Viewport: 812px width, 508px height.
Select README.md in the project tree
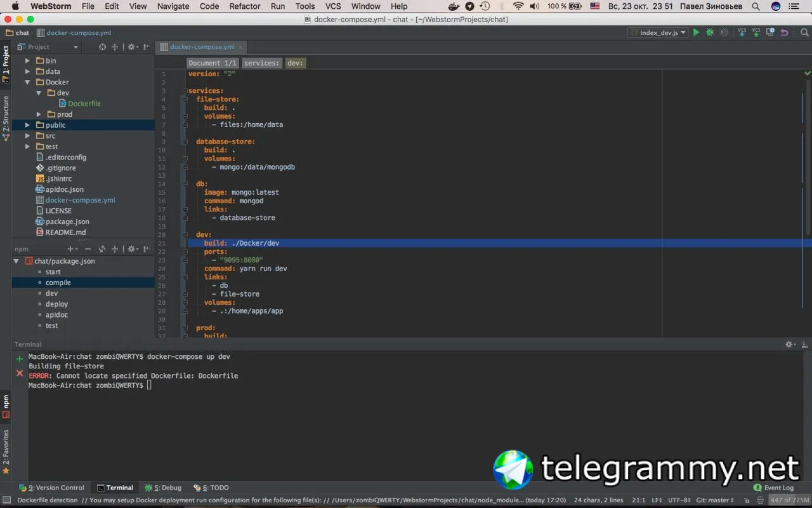(x=65, y=232)
